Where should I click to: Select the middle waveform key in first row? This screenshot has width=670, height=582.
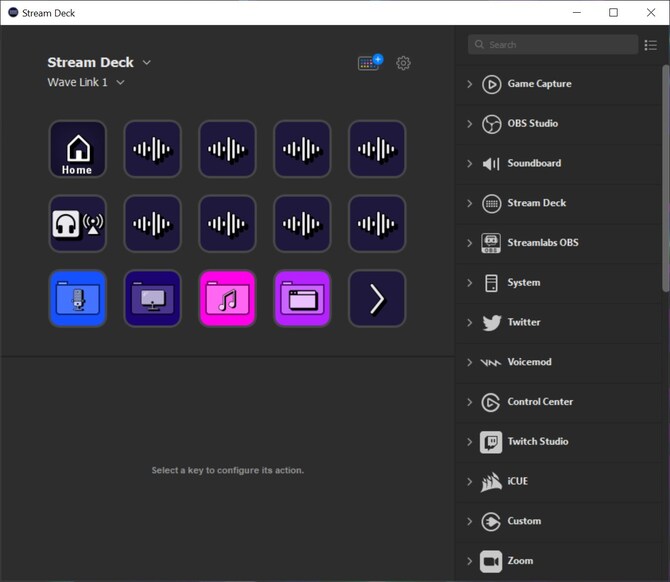(227, 149)
